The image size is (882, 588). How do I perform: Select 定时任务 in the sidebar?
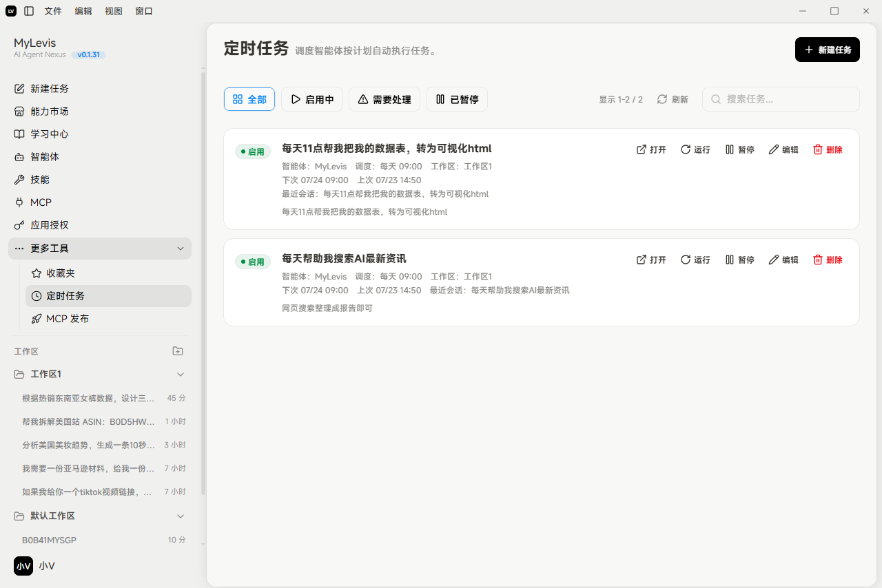pyautogui.click(x=108, y=296)
